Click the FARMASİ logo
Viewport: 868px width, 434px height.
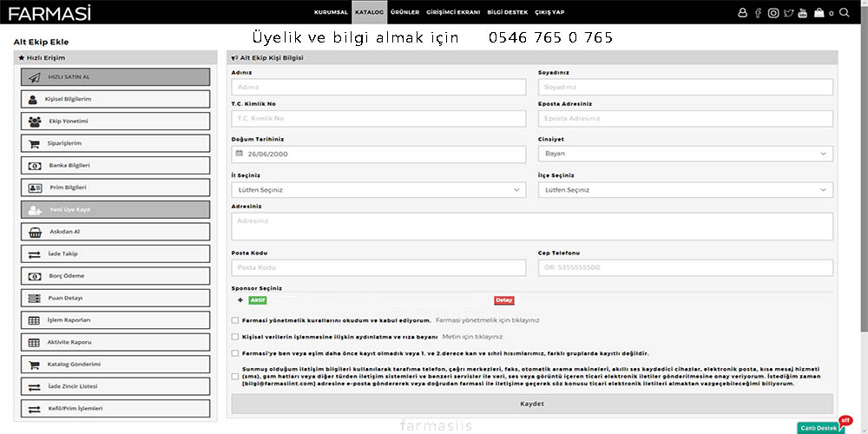pyautogui.click(x=49, y=13)
